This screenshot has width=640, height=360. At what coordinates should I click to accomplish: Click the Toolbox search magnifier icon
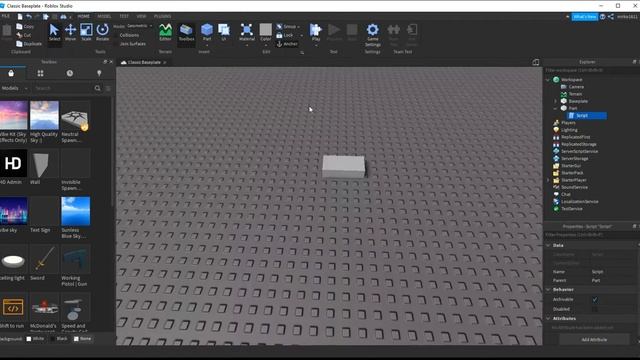98,88
